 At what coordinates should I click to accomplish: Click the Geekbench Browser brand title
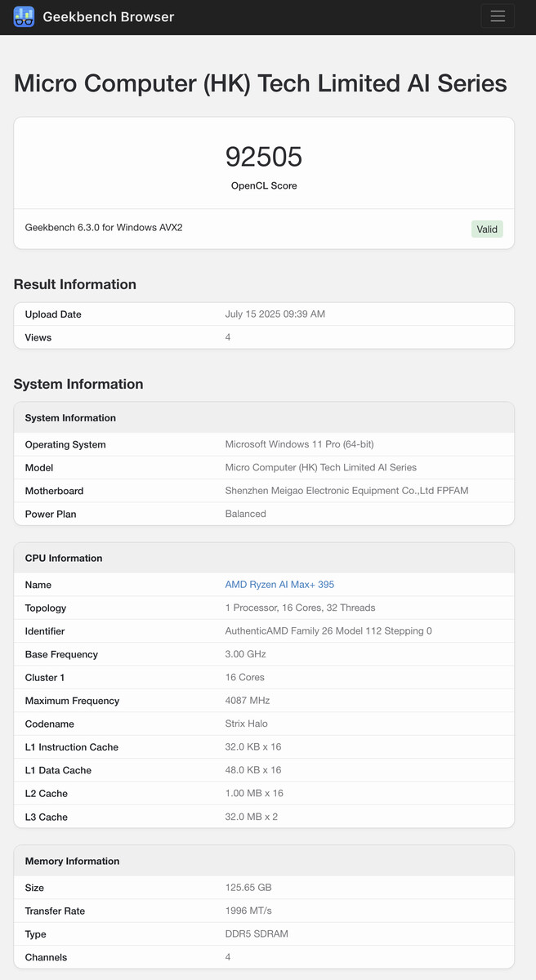click(x=109, y=16)
